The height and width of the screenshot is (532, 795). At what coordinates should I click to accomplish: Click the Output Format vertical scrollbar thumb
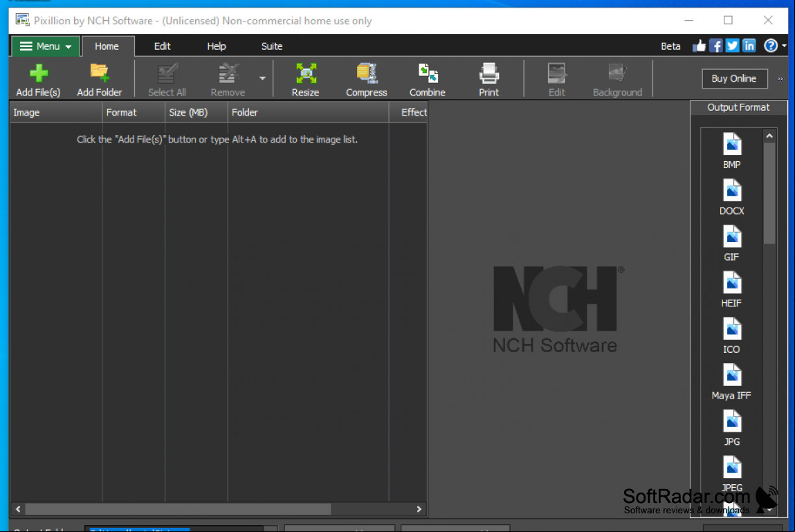click(x=769, y=193)
